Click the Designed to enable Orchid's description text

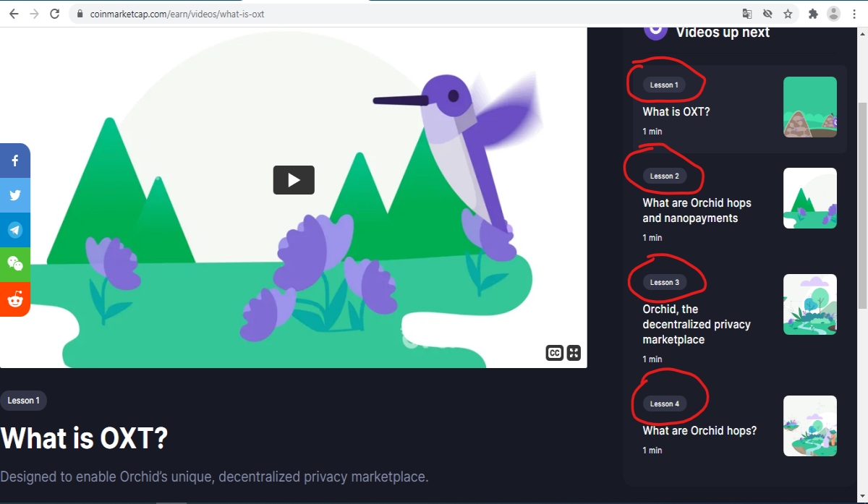[214, 477]
